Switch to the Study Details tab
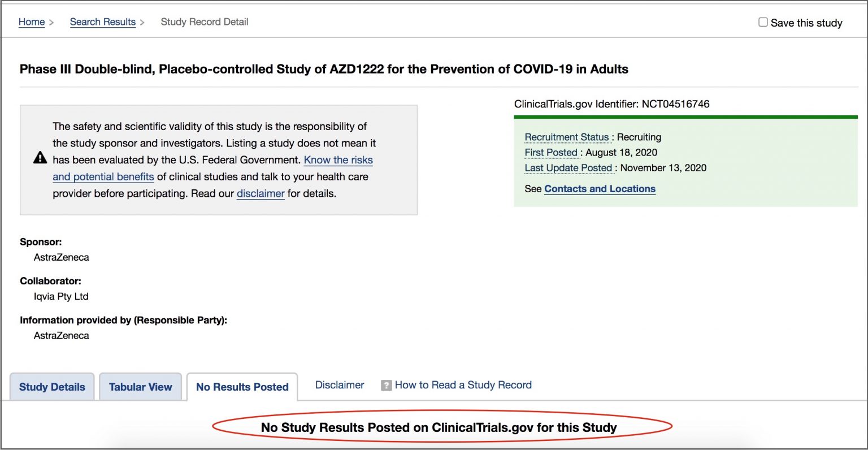Image resolution: width=868 pixels, height=450 pixels. point(52,387)
